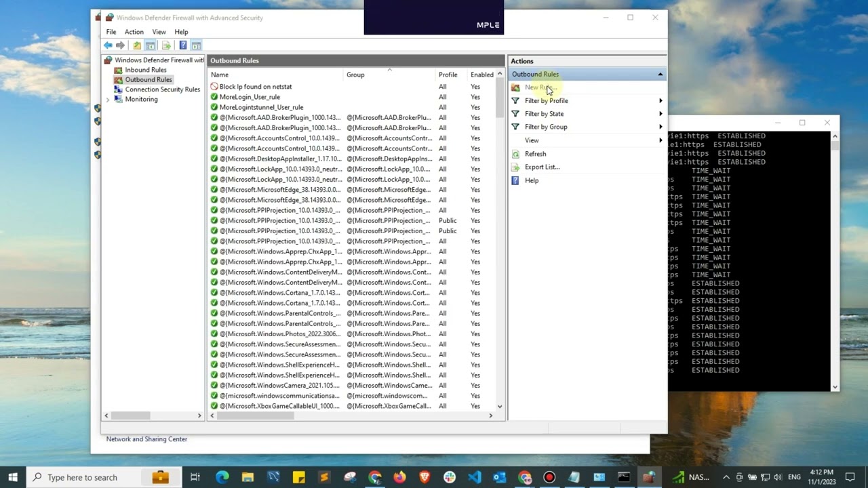Sort rules by the Group column header
Viewport: 868px width, 488px height.
point(389,75)
